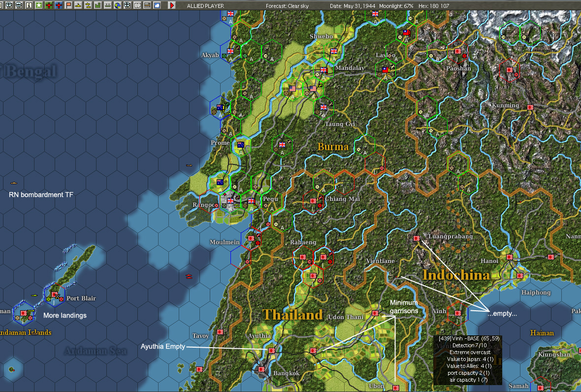The height and width of the screenshot is (392, 581).
Task: Click the ALLIED PLAYER label
Action: click(205, 6)
